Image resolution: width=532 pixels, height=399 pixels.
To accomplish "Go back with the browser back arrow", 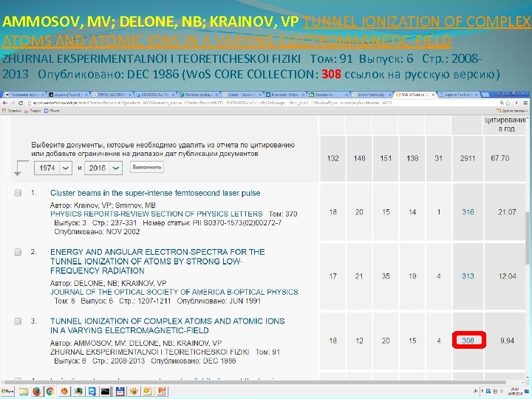I will pyautogui.click(x=4, y=103).
